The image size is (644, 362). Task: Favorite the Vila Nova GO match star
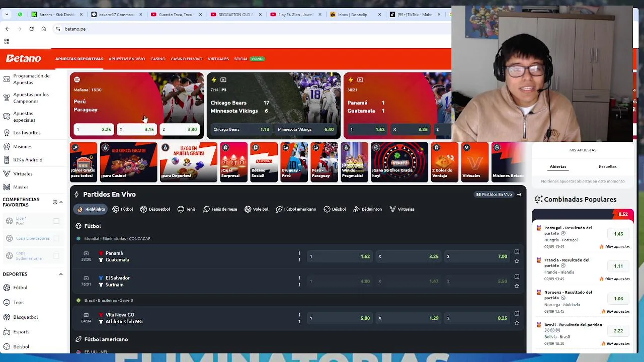pos(517,323)
